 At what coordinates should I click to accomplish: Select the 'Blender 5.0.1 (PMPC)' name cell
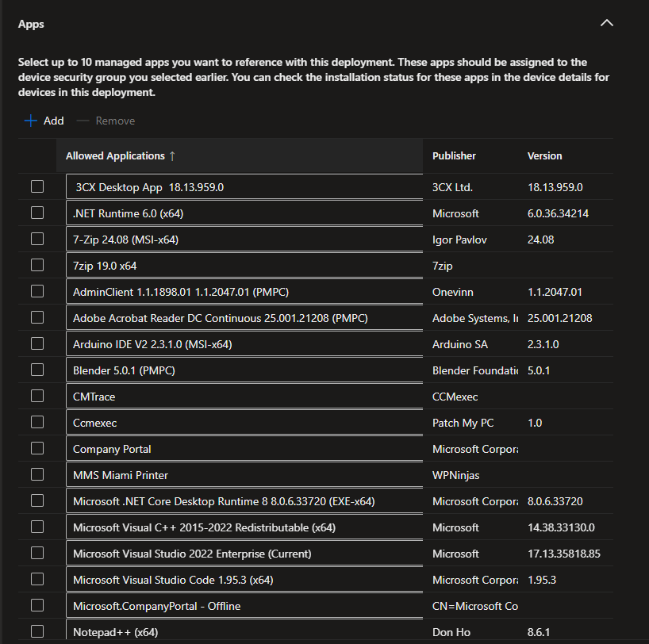coord(244,370)
